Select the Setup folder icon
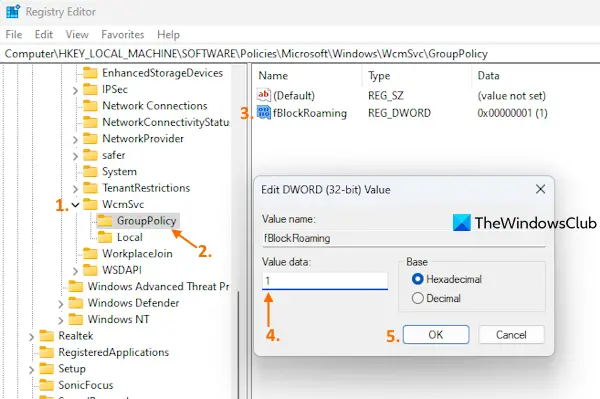Screen dimensions: 600x399 (47, 369)
